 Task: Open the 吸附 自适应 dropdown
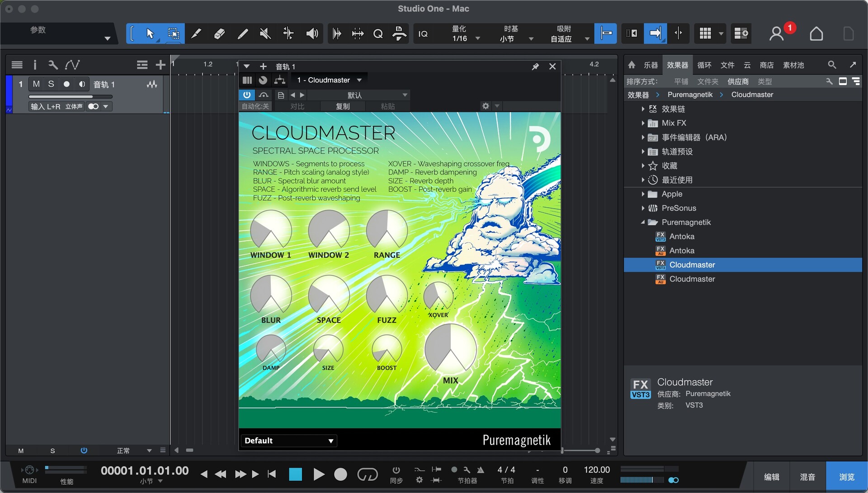tap(569, 34)
